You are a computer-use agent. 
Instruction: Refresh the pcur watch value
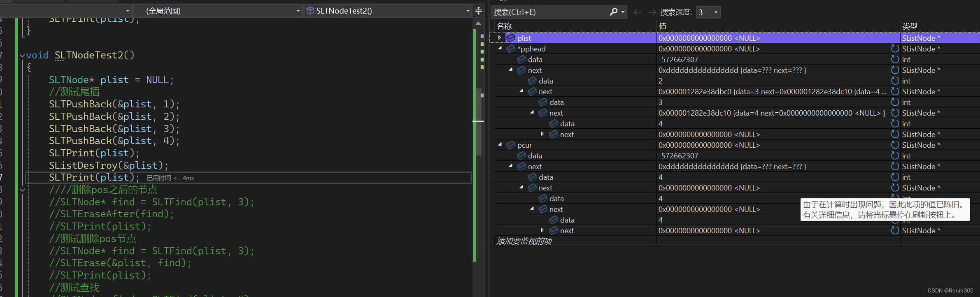[895, 145]
